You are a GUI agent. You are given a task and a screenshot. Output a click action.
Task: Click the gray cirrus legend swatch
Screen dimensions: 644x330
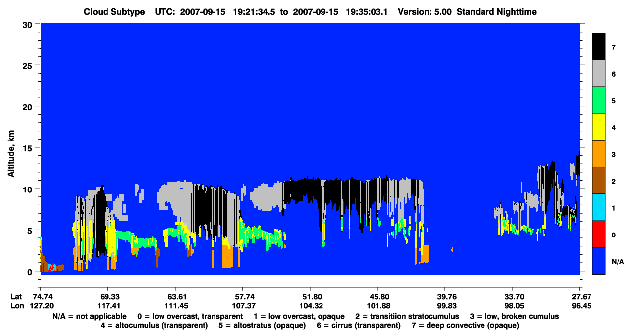[599, 74]
